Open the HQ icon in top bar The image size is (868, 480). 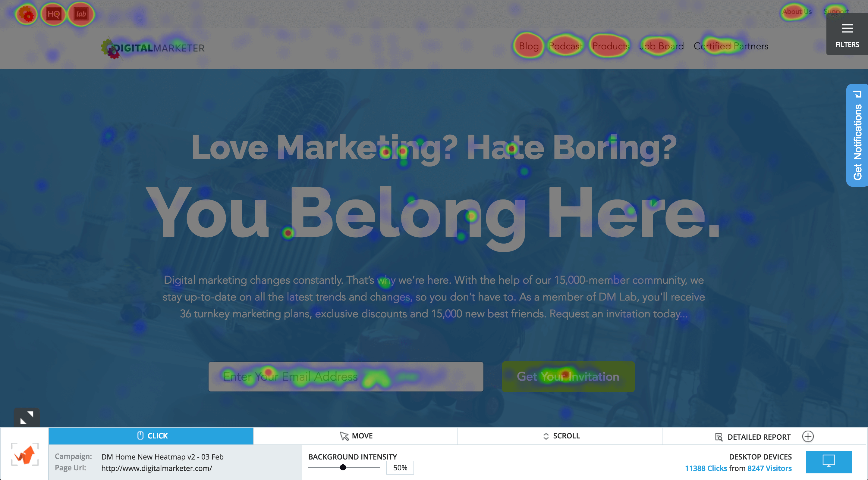click(54, 14)
